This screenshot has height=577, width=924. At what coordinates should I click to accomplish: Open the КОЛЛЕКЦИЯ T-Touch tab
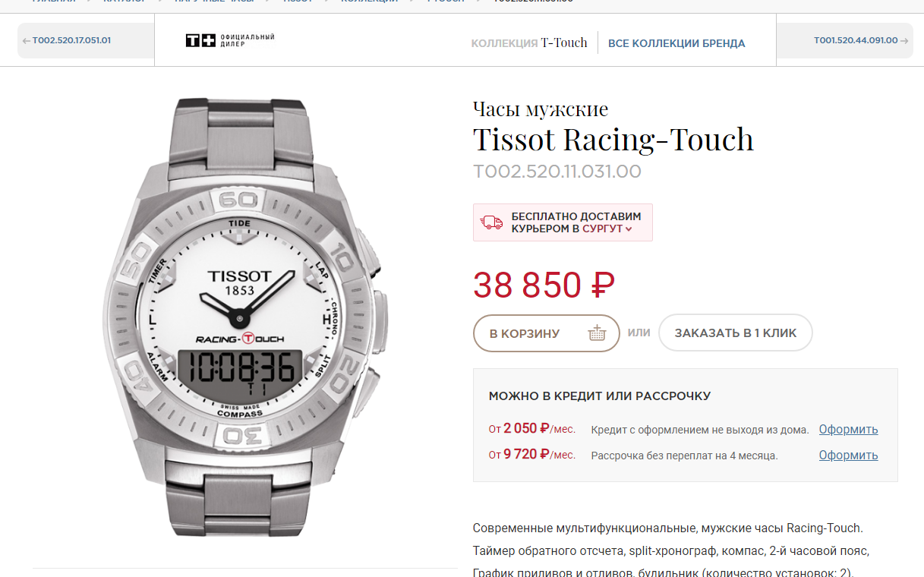[x=529, y=43]
